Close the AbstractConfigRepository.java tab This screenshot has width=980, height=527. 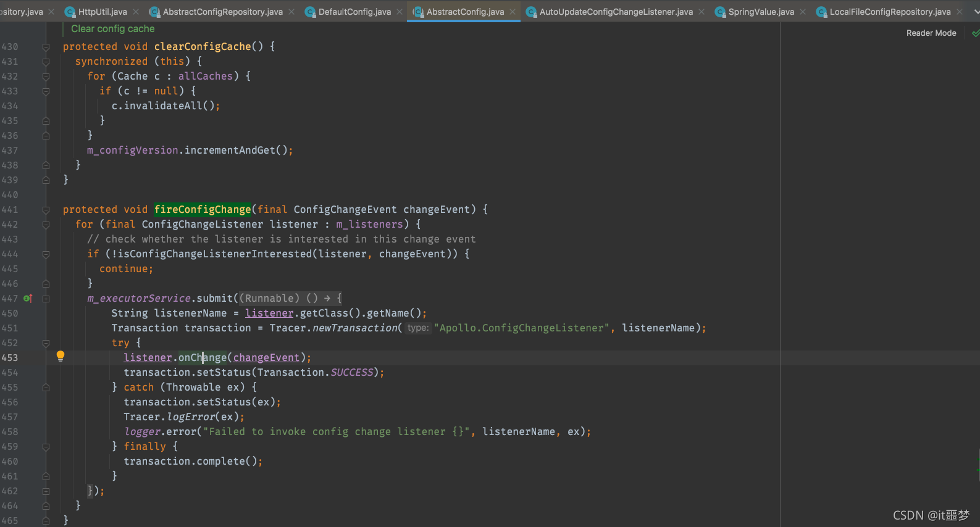pos(291,12)
